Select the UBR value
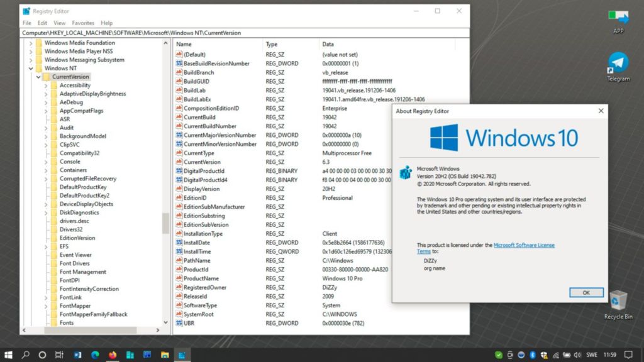Image resolution: width=644 pixels, height=362 pixels. point(189,324)
